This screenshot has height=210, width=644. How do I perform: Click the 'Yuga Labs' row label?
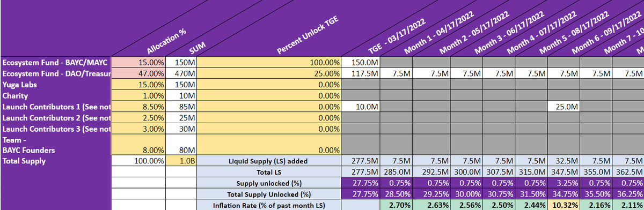click(55, 85)
